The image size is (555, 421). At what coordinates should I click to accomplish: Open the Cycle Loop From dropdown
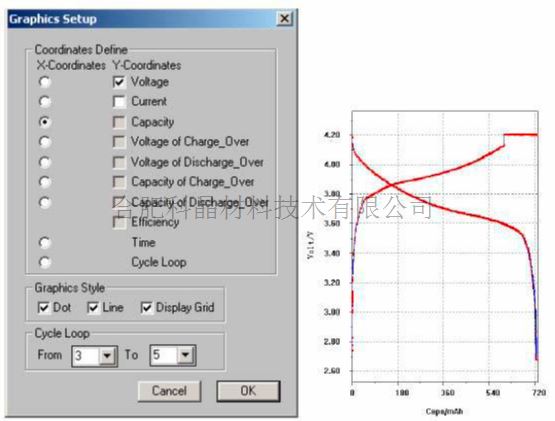coord(107,355)
